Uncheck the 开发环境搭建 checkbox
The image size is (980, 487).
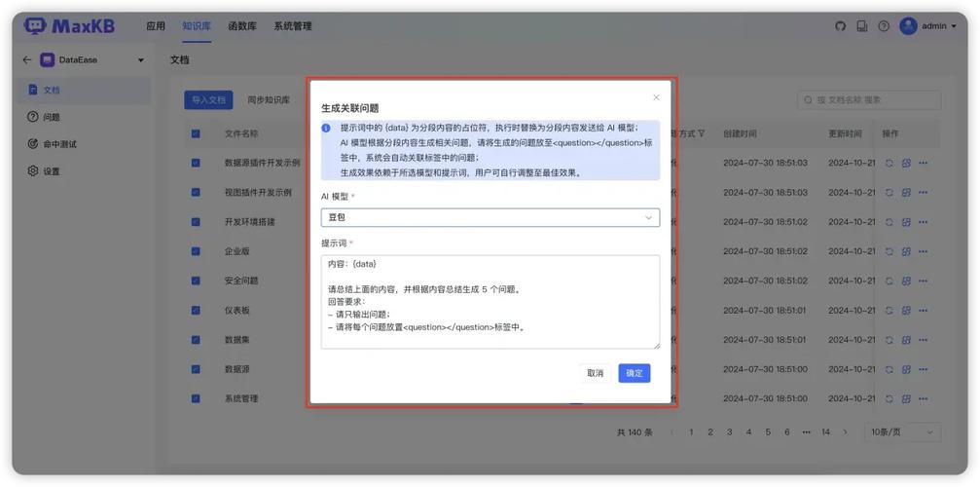(x=196, y=222)
